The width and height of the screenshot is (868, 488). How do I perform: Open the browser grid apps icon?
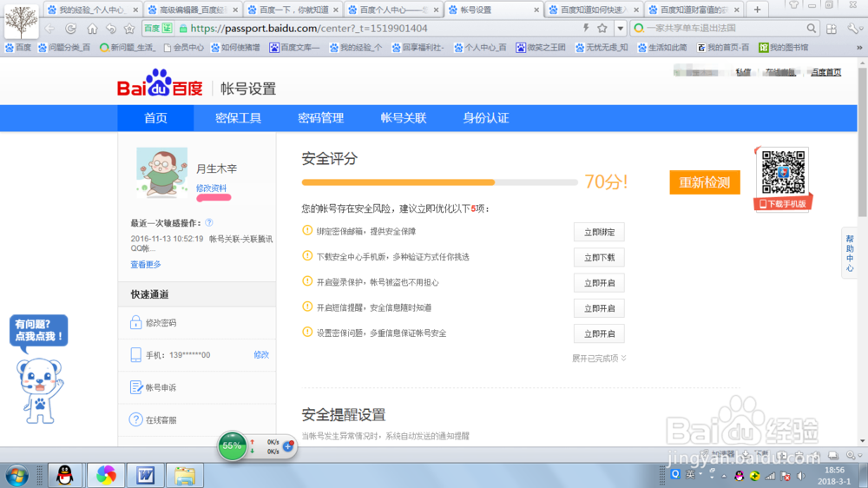coord(832,29)
